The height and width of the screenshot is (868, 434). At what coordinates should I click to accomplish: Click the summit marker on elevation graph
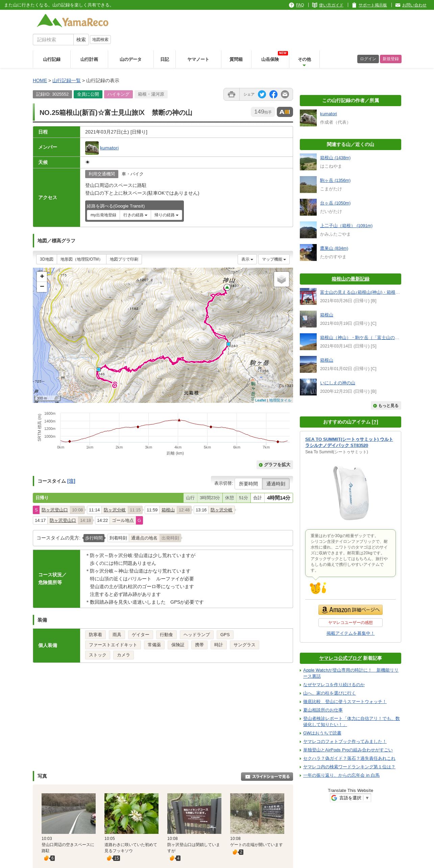[179, 420]
